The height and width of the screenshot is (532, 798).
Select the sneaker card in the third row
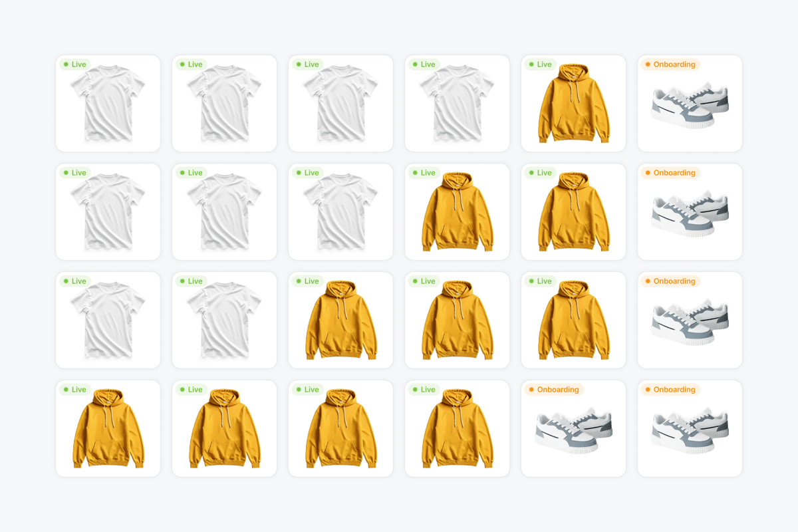pyautogui.click(x=690, y=320)
